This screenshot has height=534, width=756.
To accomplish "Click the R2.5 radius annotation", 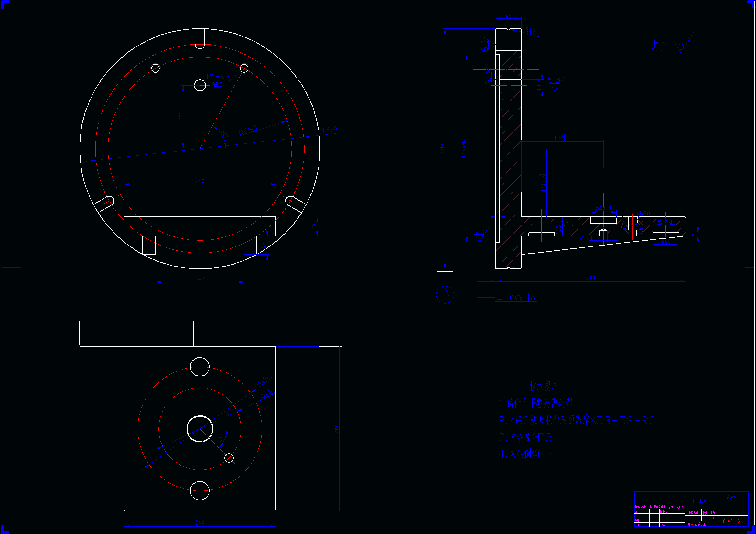I will pyautogui.click(x=530, y=31).
